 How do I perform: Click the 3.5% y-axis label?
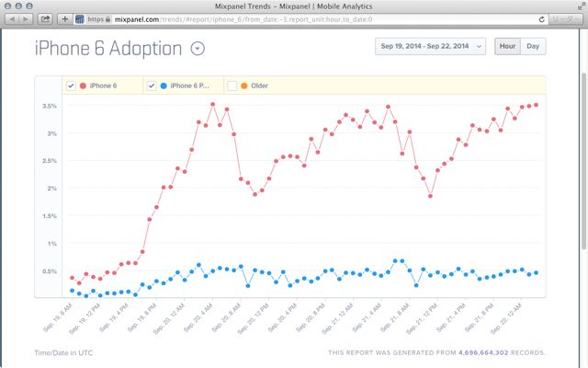pos(50,106)
